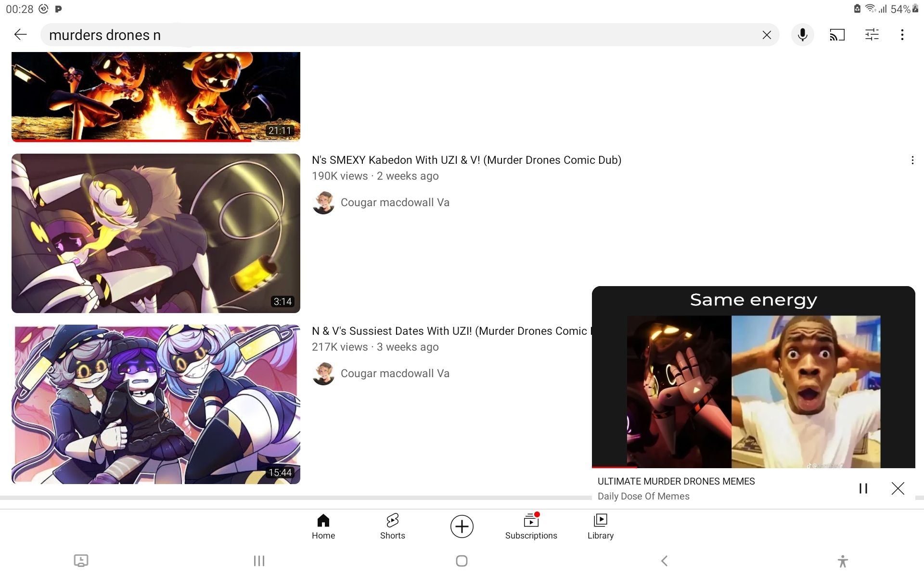Open the top-right three-dot overflow menu

tap(902, 35)
